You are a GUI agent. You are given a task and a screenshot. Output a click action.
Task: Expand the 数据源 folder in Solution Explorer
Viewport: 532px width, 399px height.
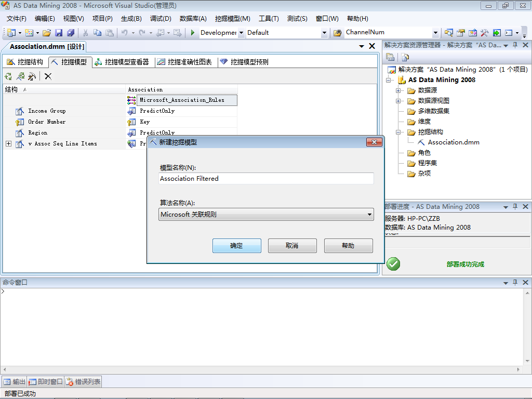[x=398, y=90]
